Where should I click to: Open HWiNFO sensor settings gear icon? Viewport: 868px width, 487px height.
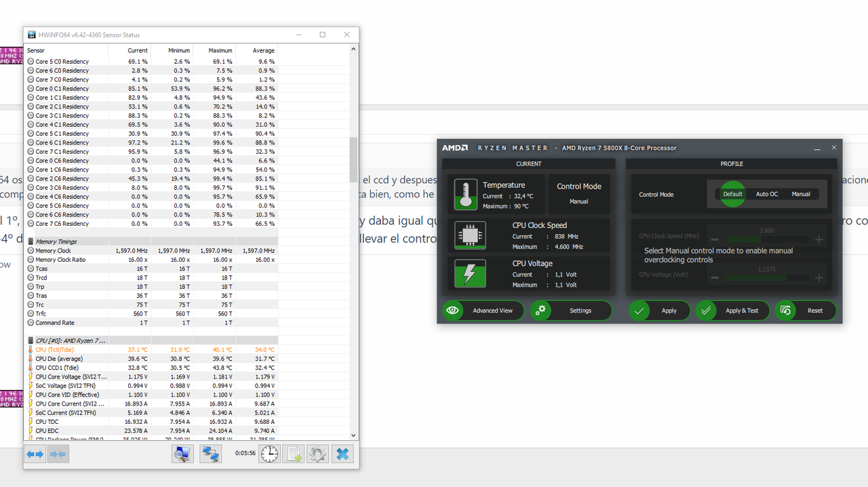click(317, 454)
